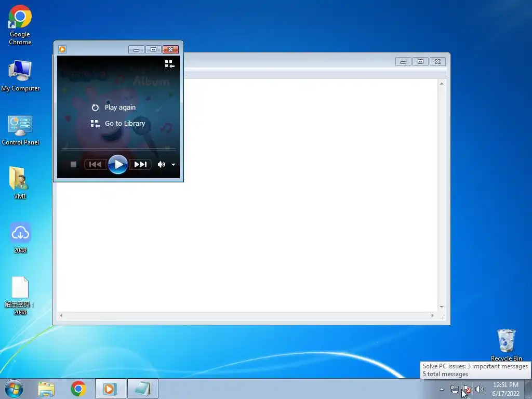The image size is (532, 399).
Task: Open the clock showing 12:51 PM
Action: [x=506, y=389]
